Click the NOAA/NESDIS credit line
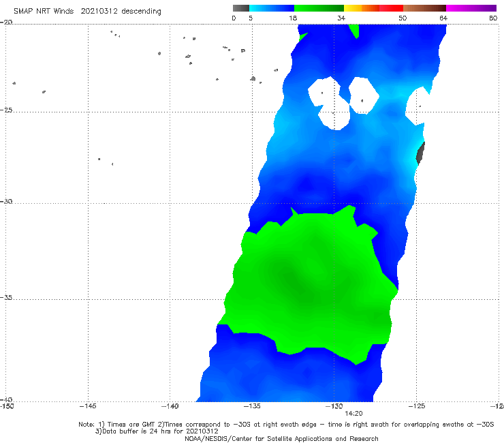 [x=281, y=438]
